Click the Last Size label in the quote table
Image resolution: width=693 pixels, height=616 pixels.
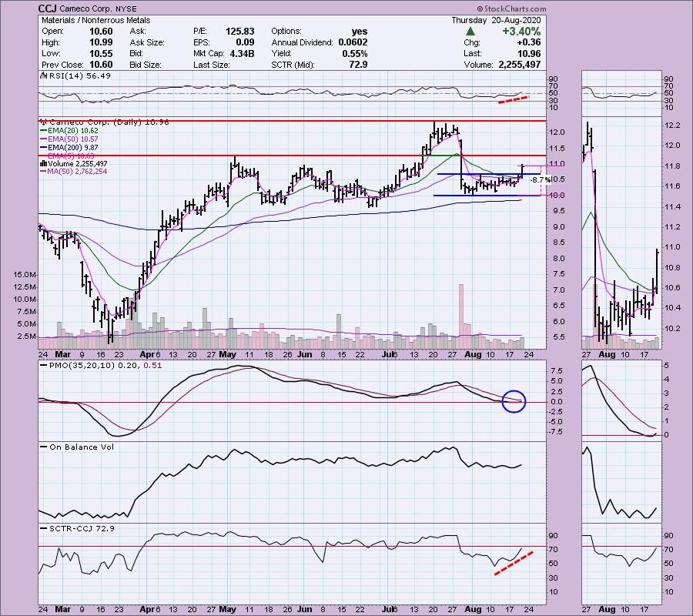coord(212,65)
